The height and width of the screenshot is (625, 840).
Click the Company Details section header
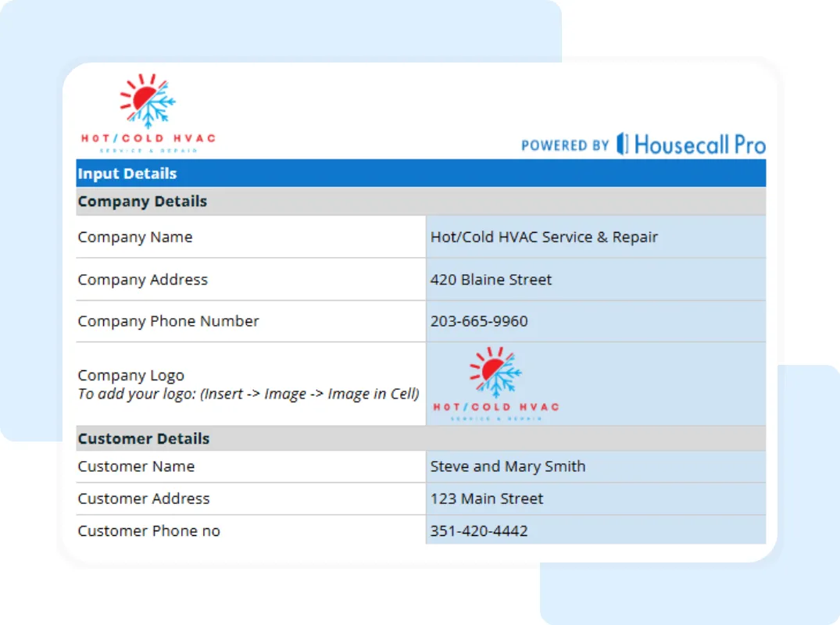point(142,201)
